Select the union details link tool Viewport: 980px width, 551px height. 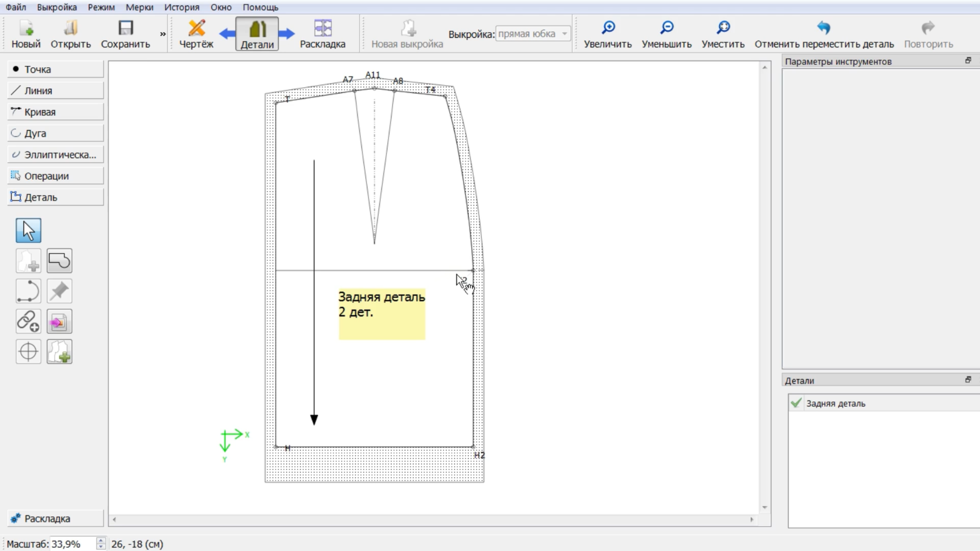pyautogui.click(x=29, y=321)
